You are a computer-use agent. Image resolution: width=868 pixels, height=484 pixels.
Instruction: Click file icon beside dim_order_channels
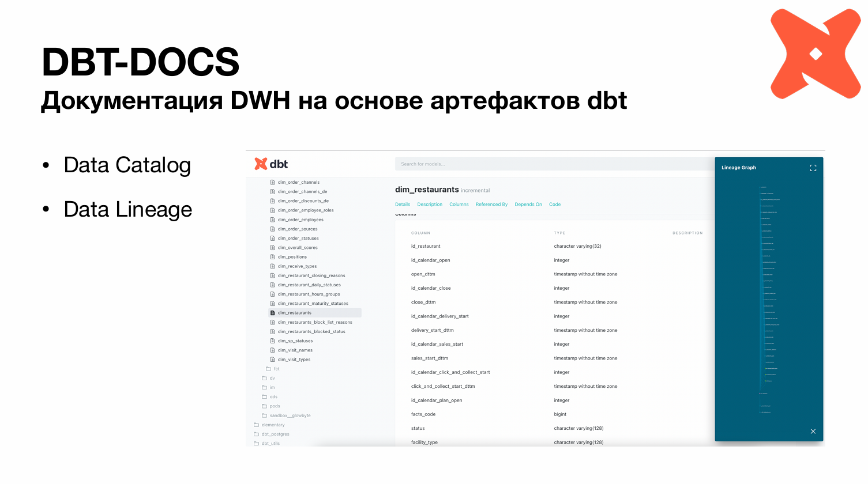point(273,182)
